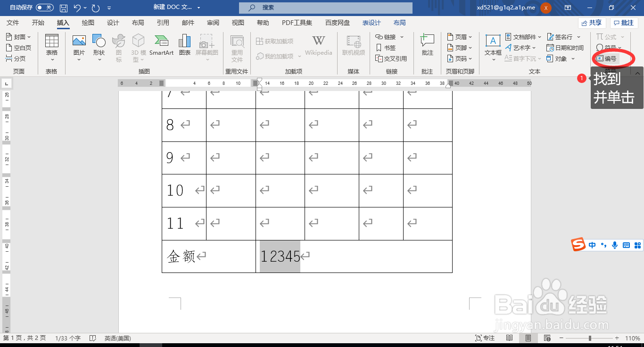
Task: Open the Customize Quick Access Toolbar dropdown
Action: [x=109, y=8]
